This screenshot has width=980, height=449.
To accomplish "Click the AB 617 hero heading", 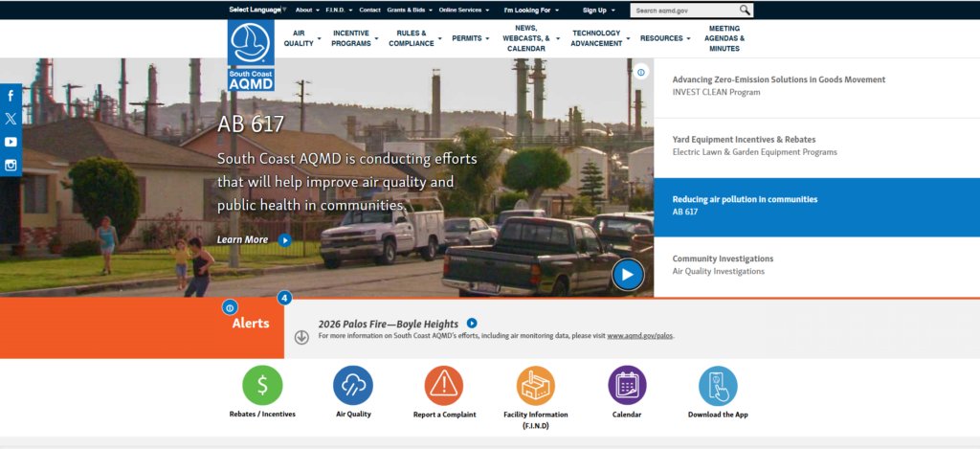I will point(251,124).
